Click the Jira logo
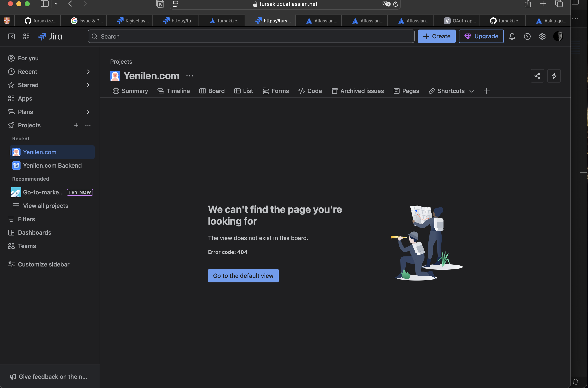 point(50,36)
